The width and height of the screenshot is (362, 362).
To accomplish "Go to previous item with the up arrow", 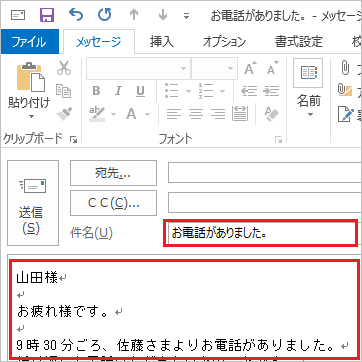I will (x=134, y=15).
